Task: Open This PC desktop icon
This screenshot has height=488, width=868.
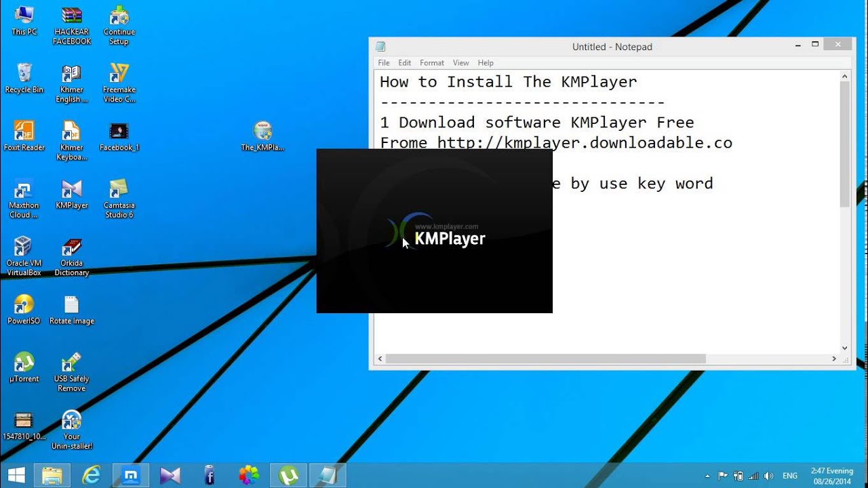Action: coord(24,20)
